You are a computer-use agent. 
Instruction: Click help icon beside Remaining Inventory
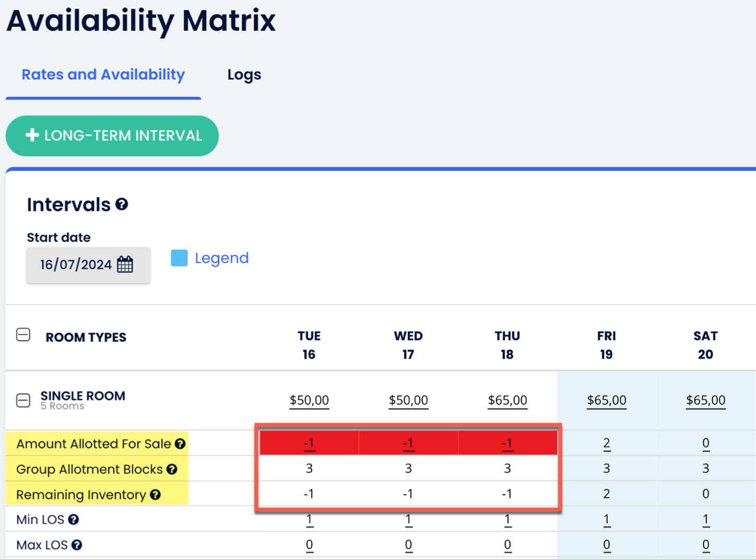coord(155,494)
